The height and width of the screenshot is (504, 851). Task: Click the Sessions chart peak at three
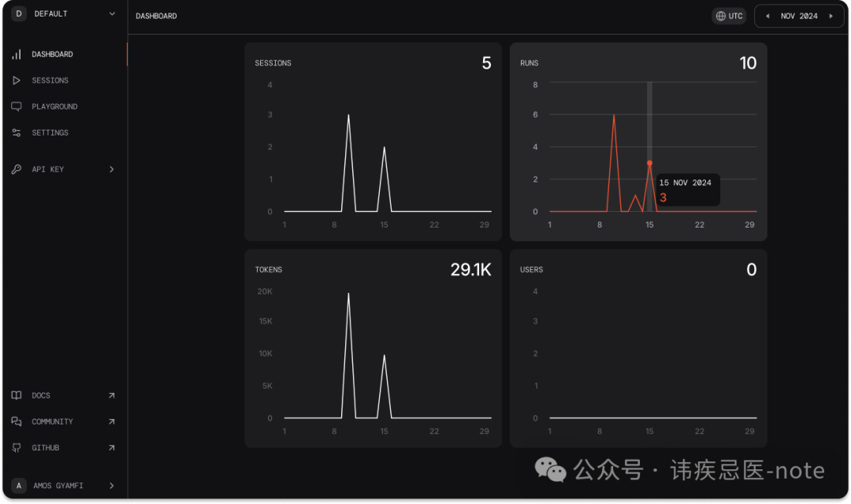(x=348, y=115)
